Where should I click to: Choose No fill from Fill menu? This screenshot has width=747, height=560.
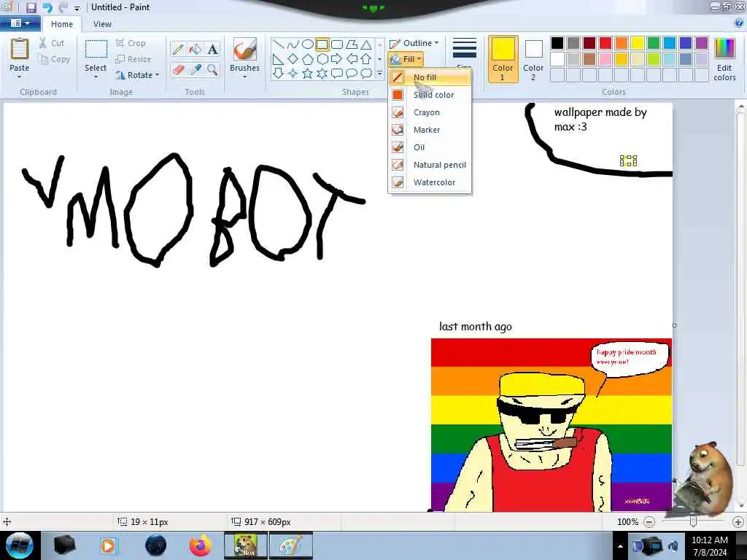coord(430,77)
